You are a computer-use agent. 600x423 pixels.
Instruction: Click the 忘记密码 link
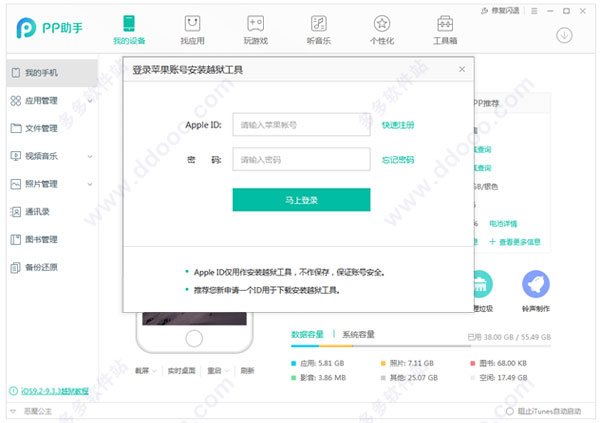[398, 160]
